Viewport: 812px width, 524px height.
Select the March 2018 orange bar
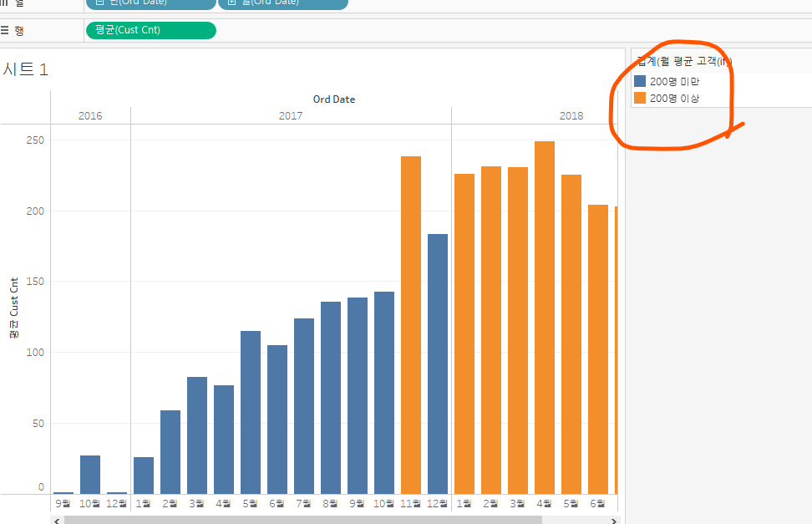[x=518, y=331]
